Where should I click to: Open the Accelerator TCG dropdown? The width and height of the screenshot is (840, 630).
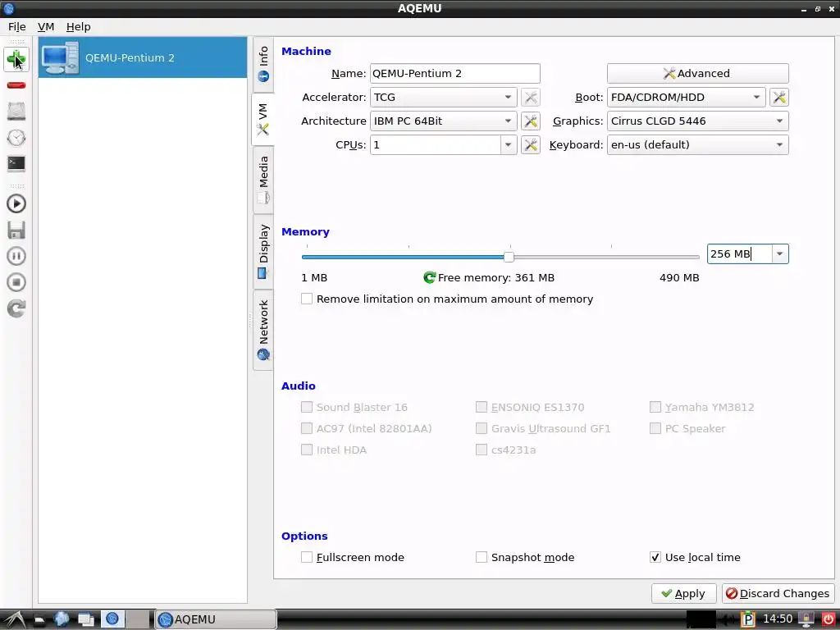tap(443, 98)
